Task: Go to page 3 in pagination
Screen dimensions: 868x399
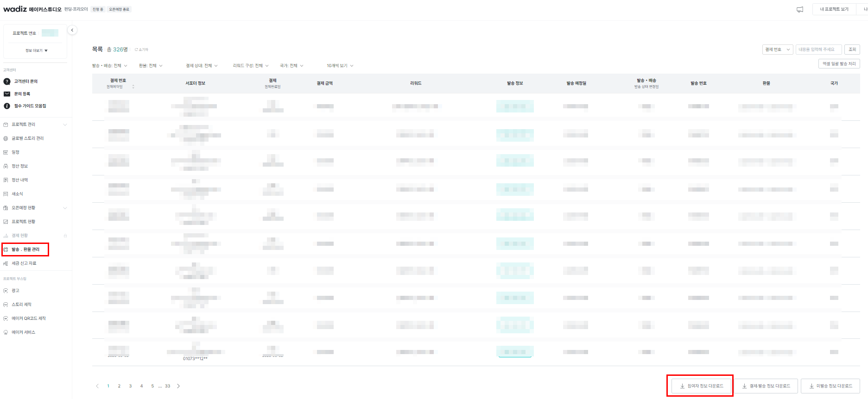Action: pyautogui.click(x=130, y=386)
